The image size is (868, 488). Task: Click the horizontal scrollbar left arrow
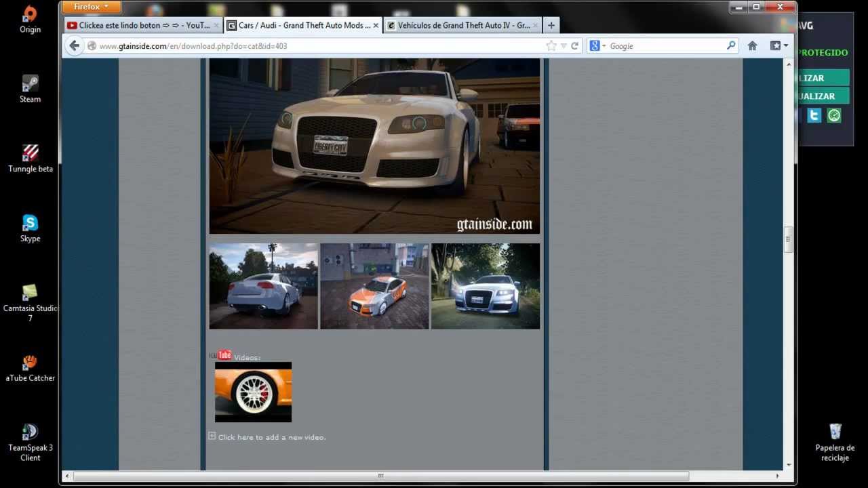(66, 476)
